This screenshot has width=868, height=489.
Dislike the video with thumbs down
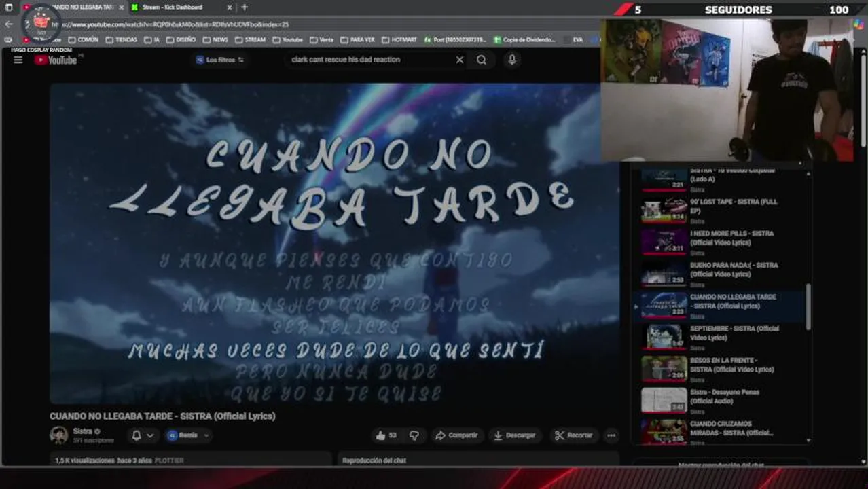414,435
